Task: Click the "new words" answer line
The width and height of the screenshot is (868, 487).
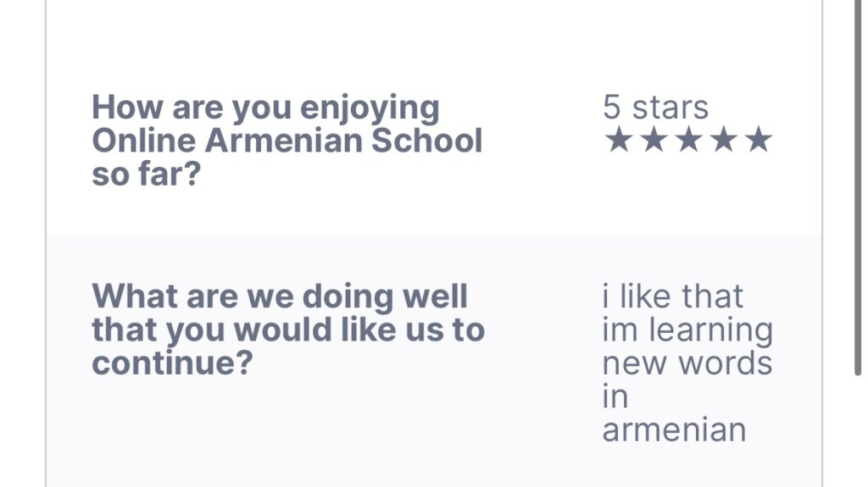Action: click(687, 363)
